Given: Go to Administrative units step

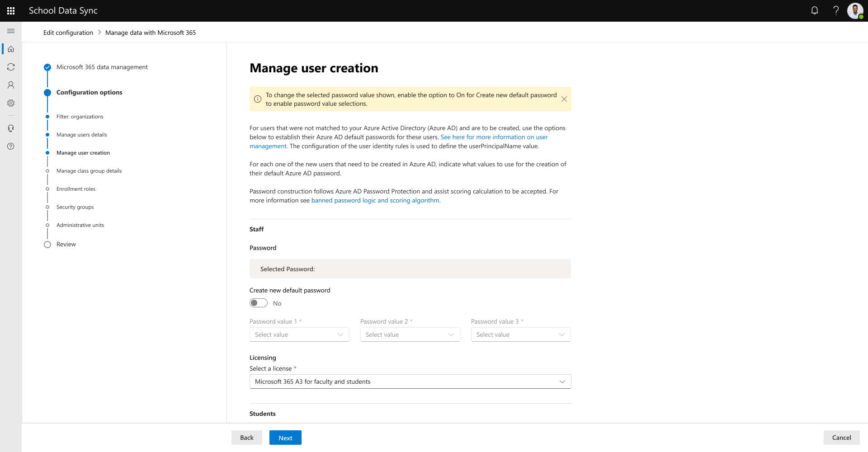Looking at the screenshot, I should click(x=80, y=225).
